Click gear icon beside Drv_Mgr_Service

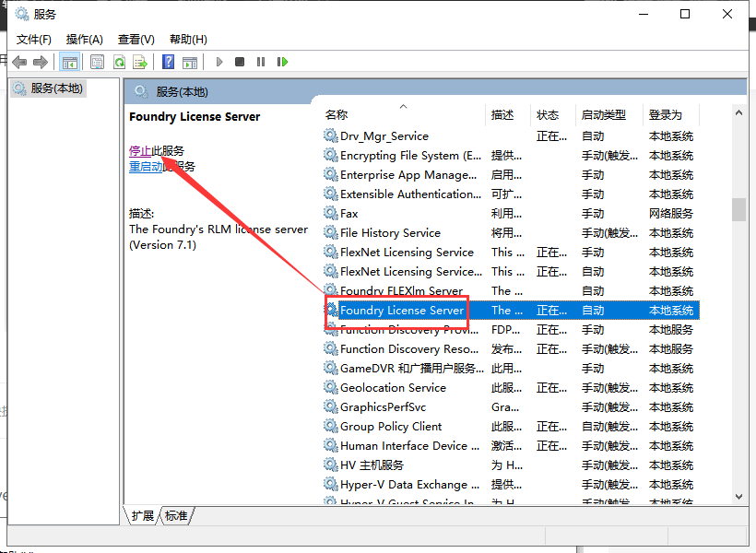pos(330,135)
